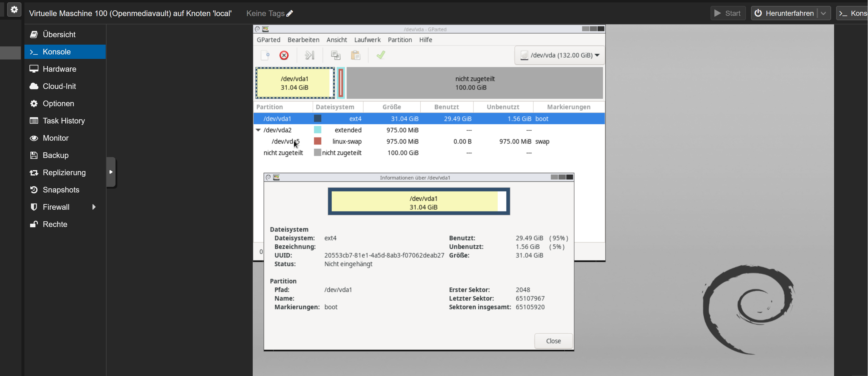868x376 pixels.
Task: Click the red delete partition icon
Action: (x=284, y=55)
